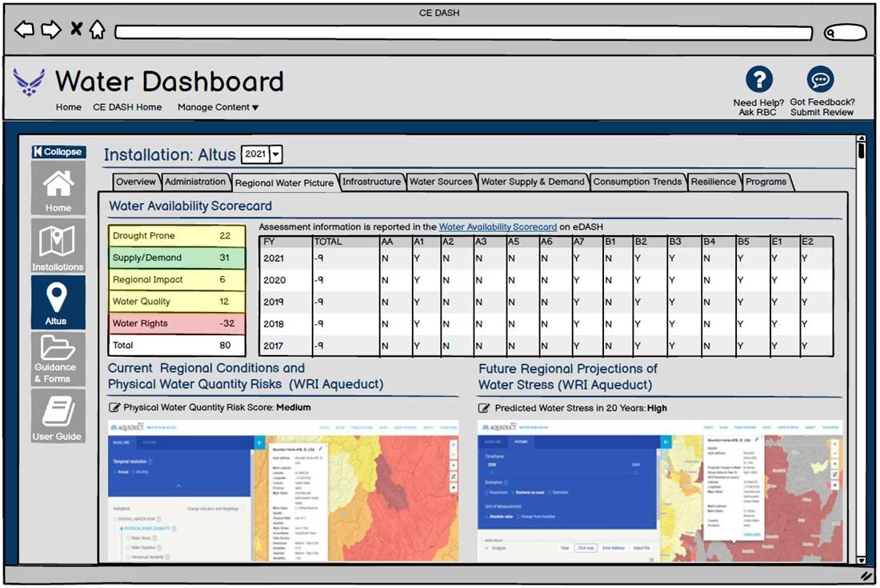Screen dimensions: 880x588
Task: Click the browser address bar
Action: (x=464, y=33)
